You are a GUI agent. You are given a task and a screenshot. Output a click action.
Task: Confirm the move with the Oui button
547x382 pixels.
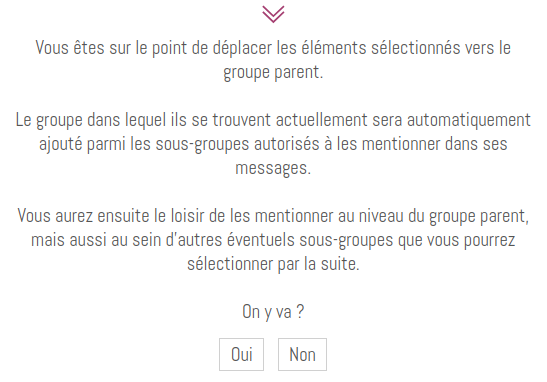point(241,354)
